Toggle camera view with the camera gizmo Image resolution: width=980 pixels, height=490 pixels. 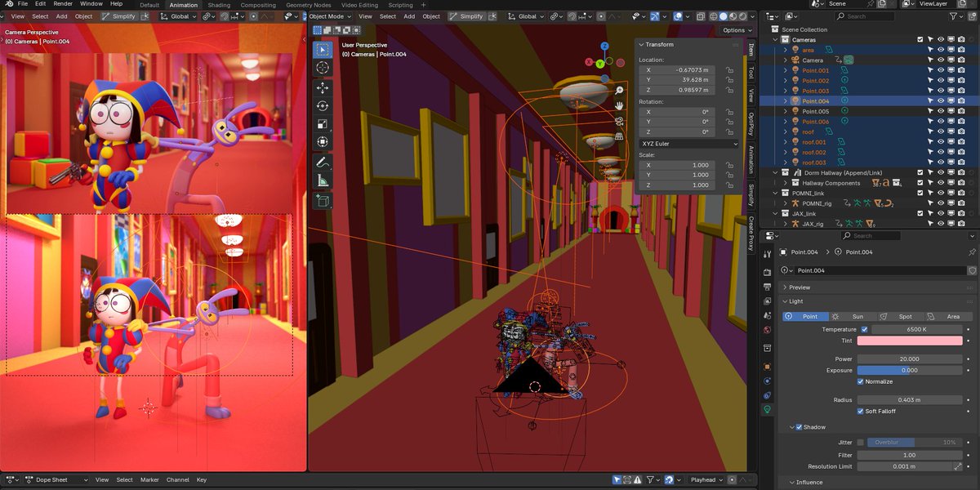click(x=619, y=121)
